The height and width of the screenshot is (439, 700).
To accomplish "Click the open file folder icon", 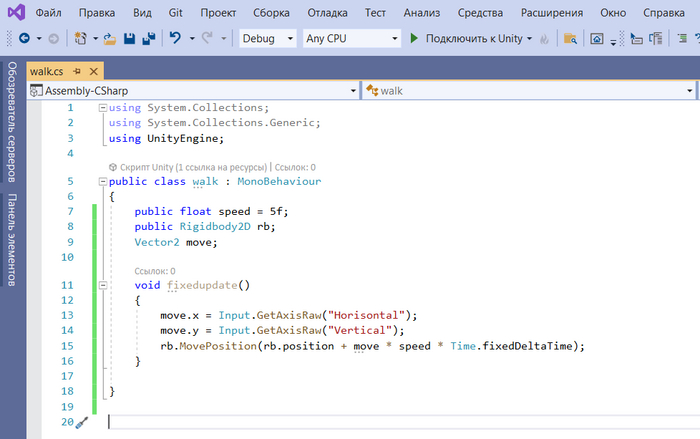I will pyautogui.click(x=108, y=38).
